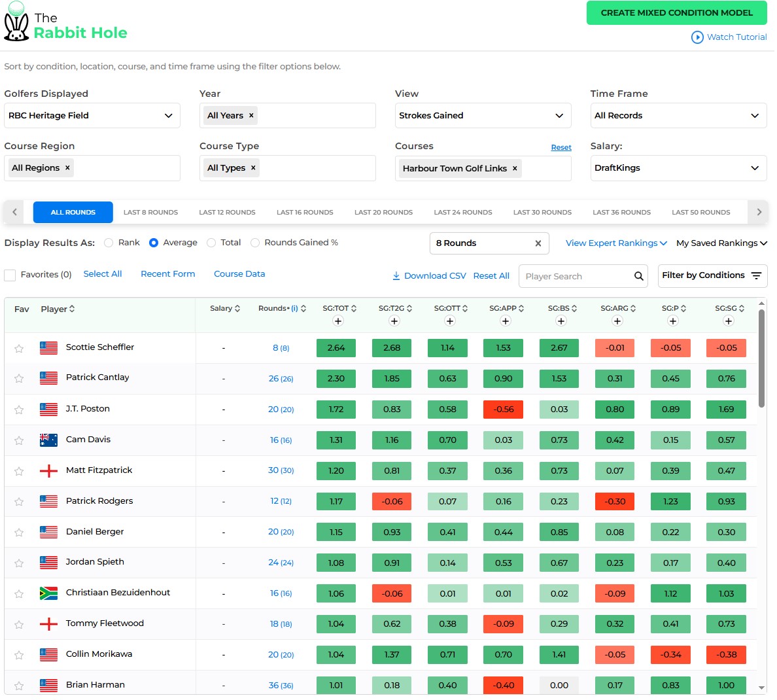Click table vertical scrollbar thumb

coord(762,360)
